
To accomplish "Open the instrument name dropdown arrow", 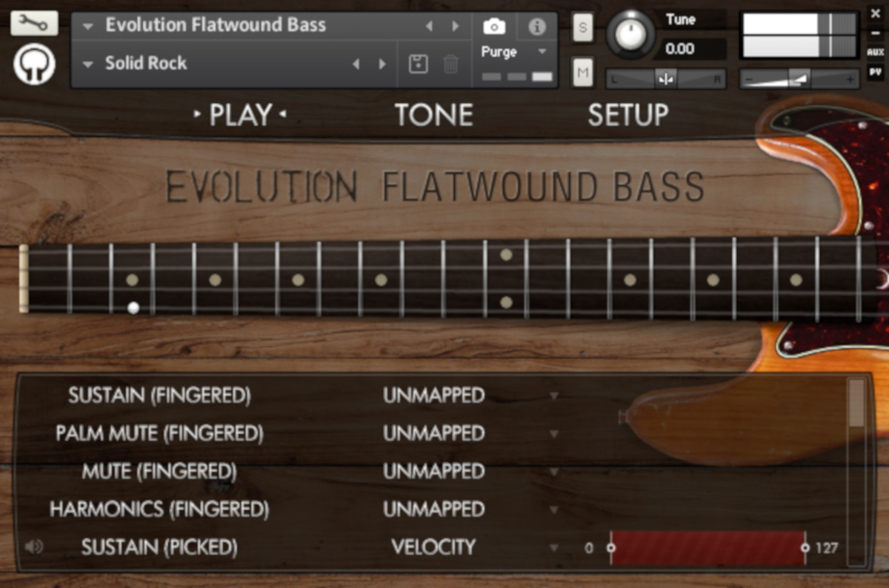I will click(x=88, y=27).
